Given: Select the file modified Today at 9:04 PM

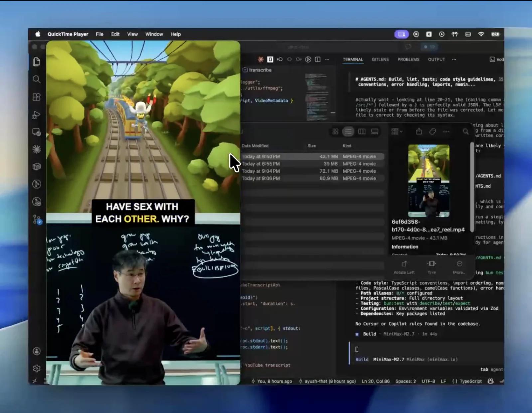Looking at the screenshot, I should tap(313, 171).
